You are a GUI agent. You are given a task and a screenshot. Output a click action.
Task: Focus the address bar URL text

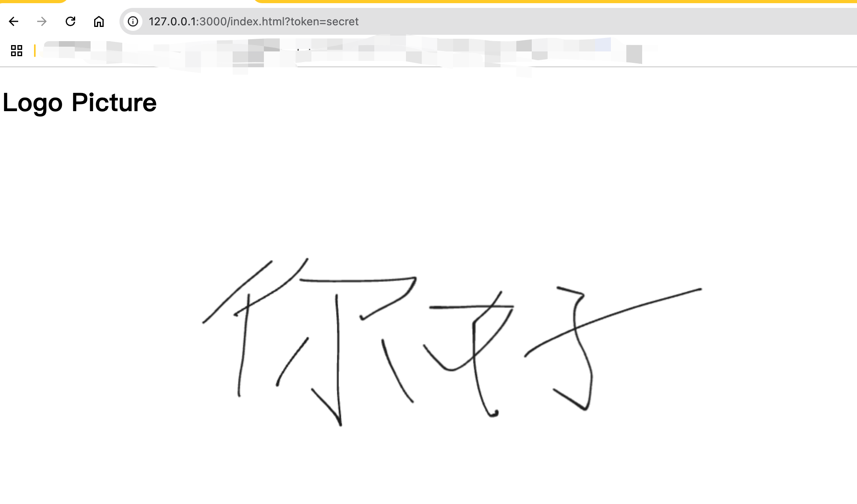(253, 21)
